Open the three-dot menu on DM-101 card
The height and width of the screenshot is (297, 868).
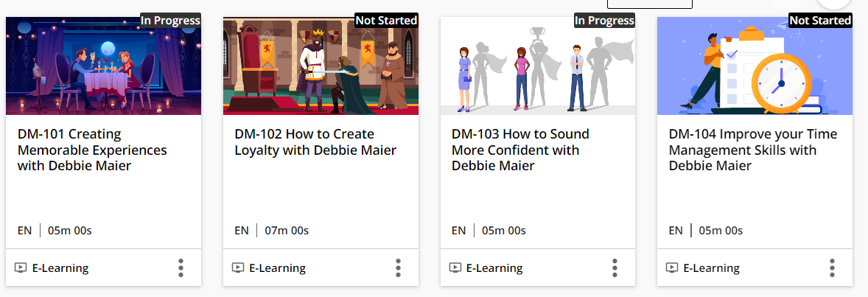181,268
